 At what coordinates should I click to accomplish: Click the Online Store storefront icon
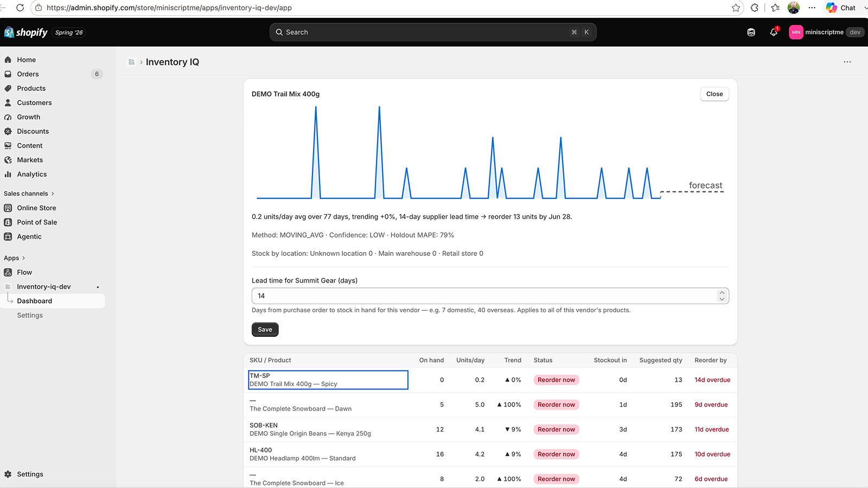click(8, 208)
